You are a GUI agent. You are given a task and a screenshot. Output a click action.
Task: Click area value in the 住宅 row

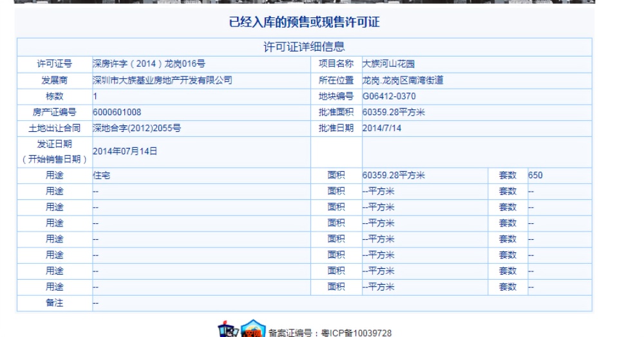pyautogui.click(x=393, y=176)
